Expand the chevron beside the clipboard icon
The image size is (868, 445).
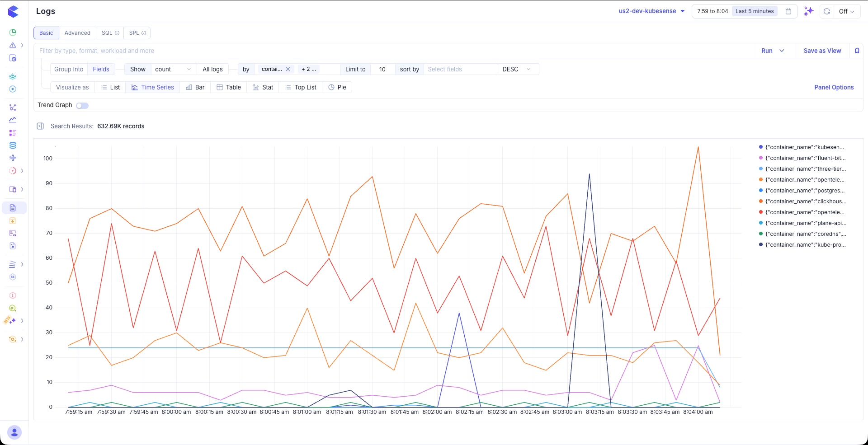22,189
